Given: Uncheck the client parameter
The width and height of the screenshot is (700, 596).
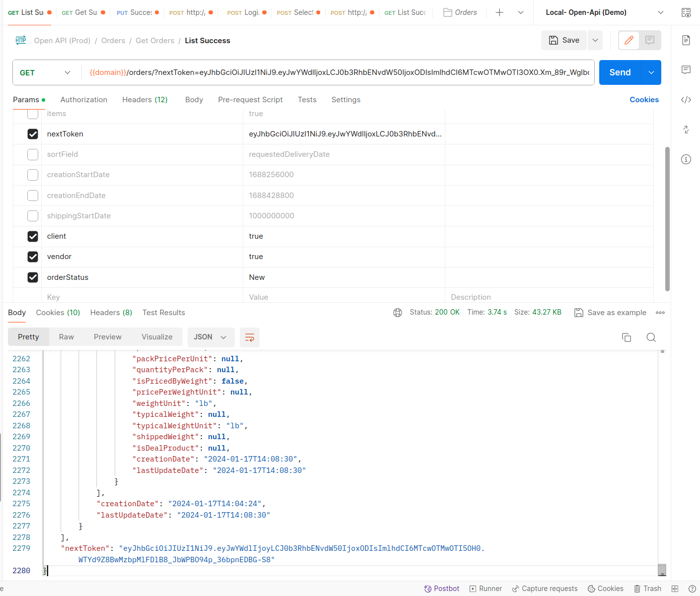Looking at the screenshot, I should click(33, 236).
